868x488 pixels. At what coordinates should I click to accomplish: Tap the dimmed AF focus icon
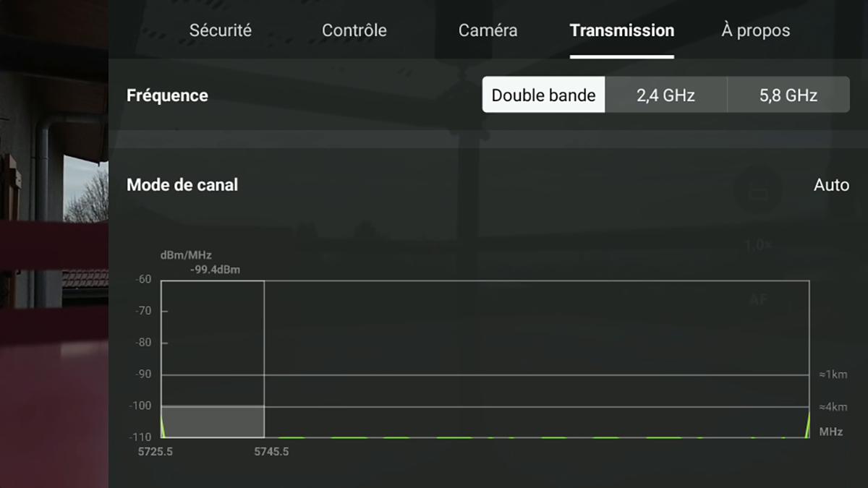pyautogui.click(x=758, y=299)
